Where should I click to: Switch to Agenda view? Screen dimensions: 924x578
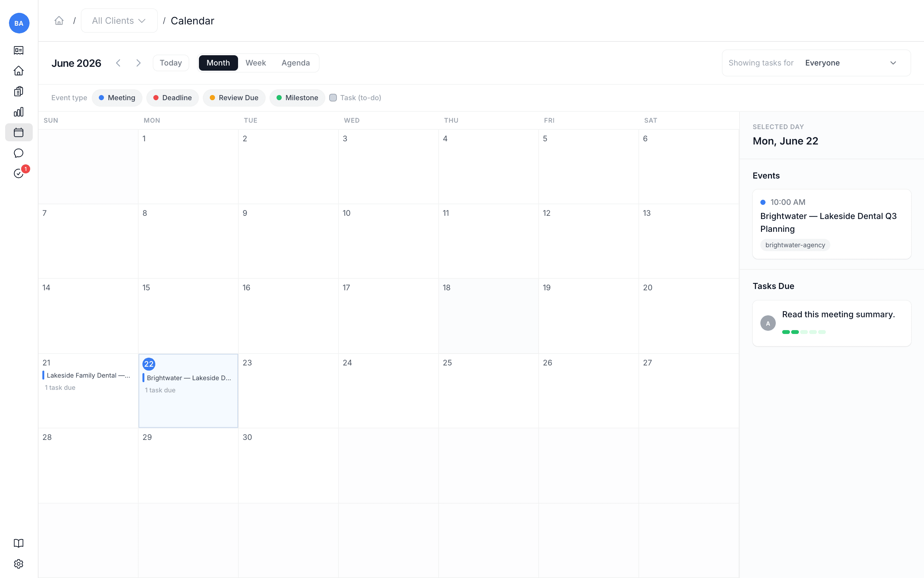click(x=295, y=63)
